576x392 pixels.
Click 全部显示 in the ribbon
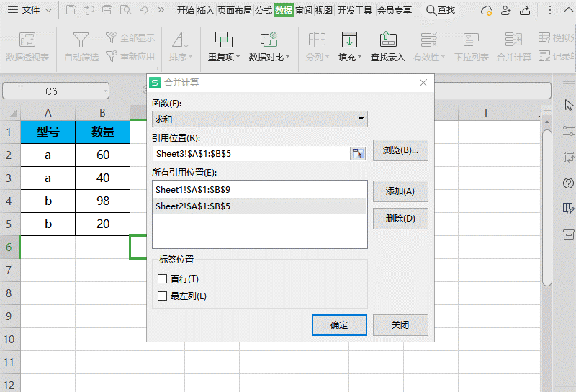(130, 37)
